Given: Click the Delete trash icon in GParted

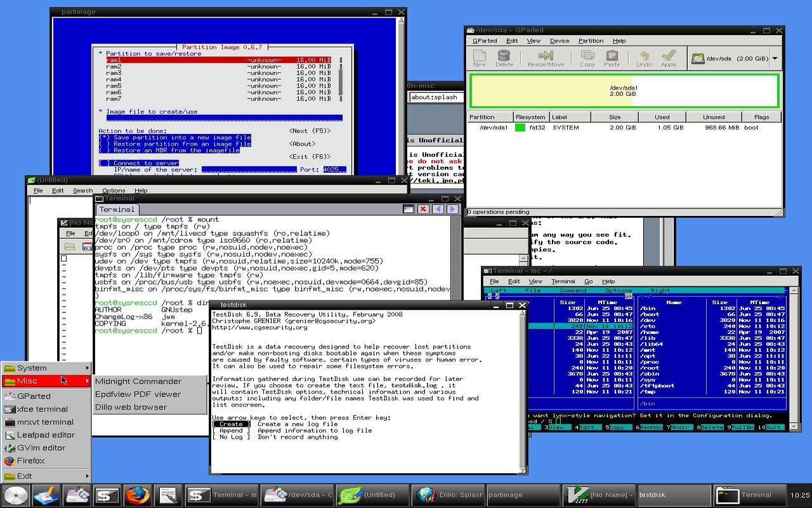Looking at the screenshot, I should [504, 58].
